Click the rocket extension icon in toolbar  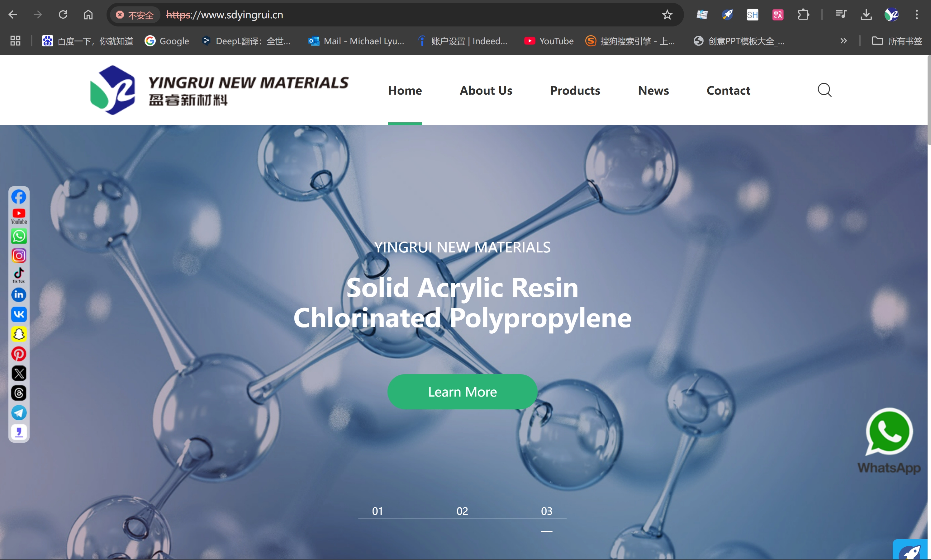(727, 15)
